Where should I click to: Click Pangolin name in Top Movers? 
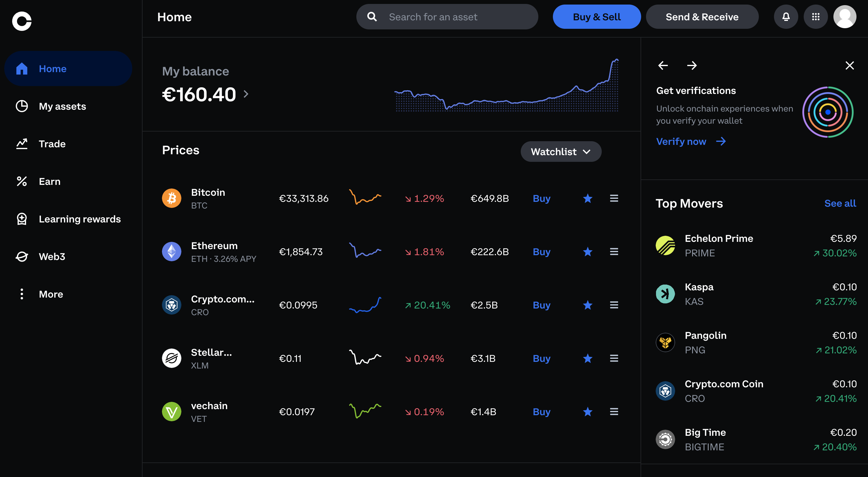tap(705, 335)
